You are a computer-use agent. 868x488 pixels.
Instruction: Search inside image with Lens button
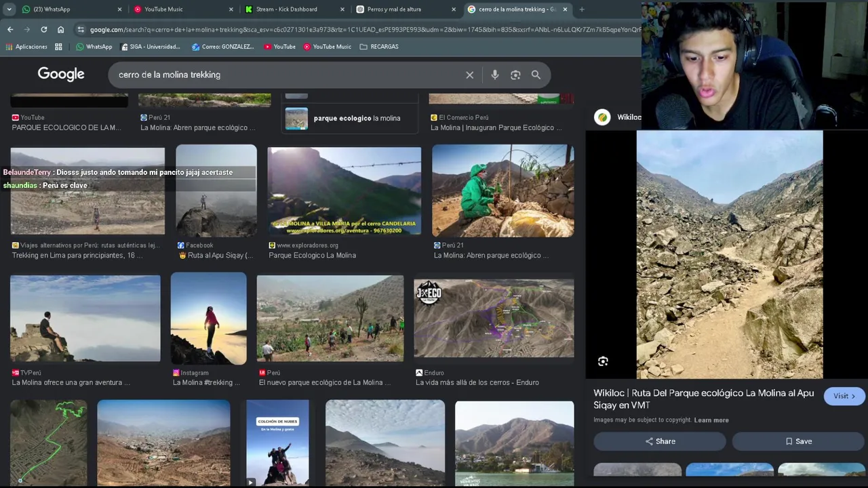click(x=603, y=361)
